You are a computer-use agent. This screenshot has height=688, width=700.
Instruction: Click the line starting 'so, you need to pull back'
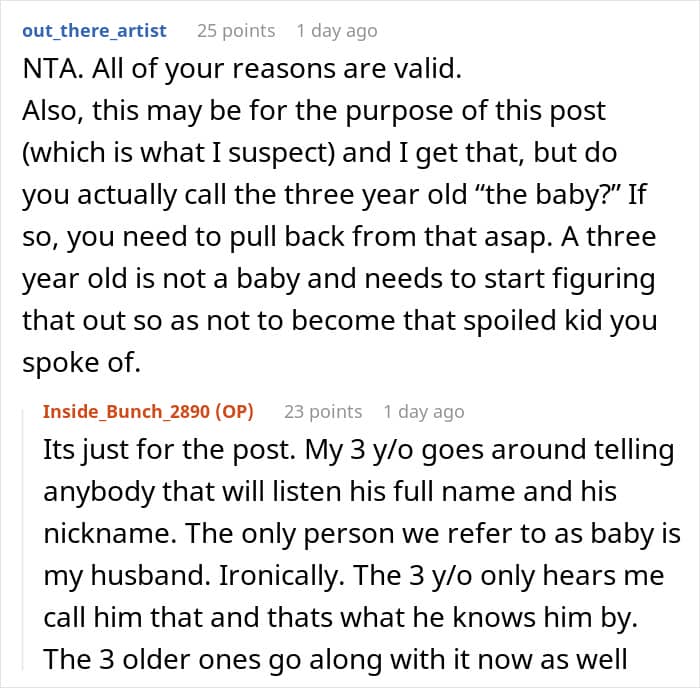pos(339,237)
